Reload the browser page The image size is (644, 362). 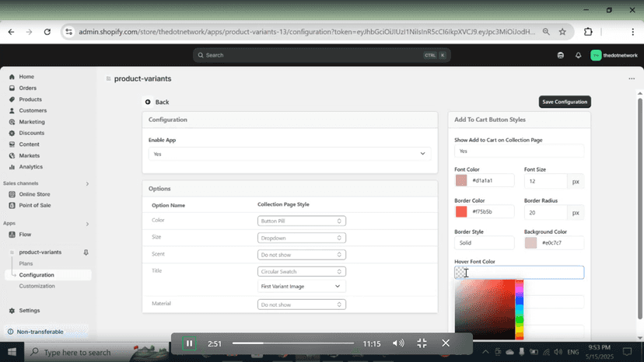point(47,32)
